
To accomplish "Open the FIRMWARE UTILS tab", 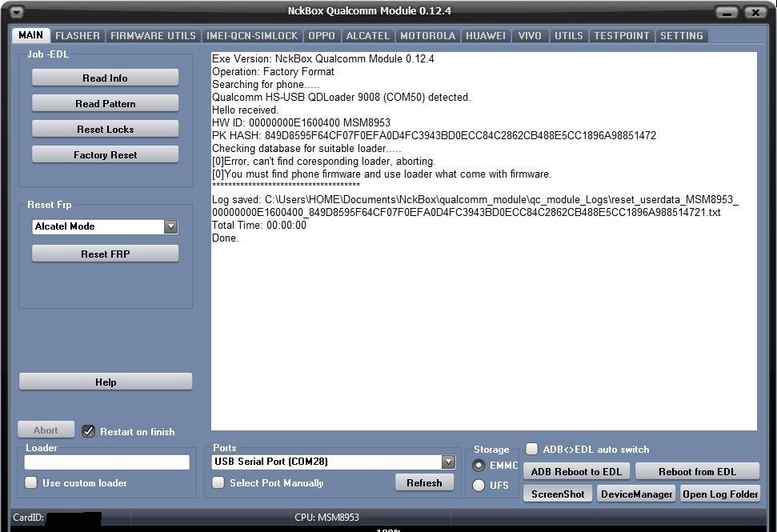I will [x=153, y=36].
